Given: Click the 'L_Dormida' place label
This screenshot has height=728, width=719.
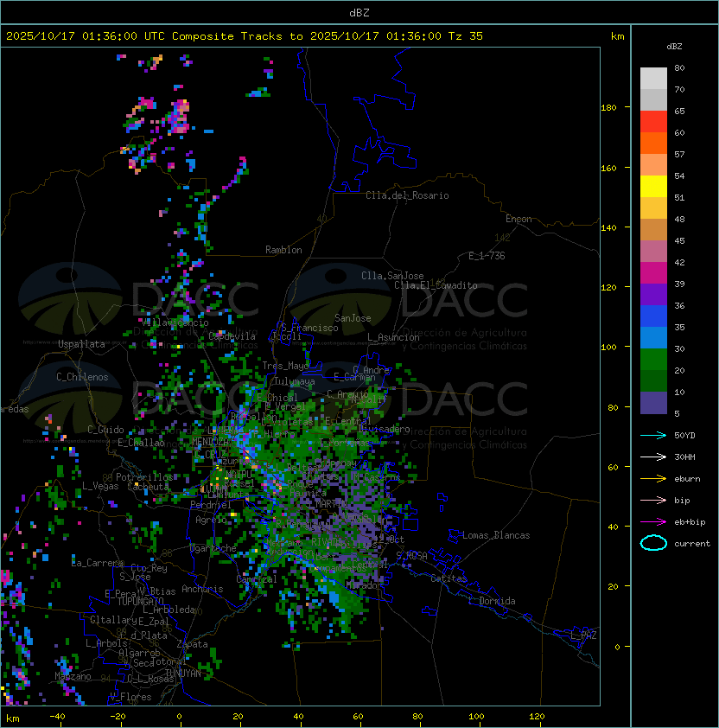Looking at the screenshot, I should (492, 601).
